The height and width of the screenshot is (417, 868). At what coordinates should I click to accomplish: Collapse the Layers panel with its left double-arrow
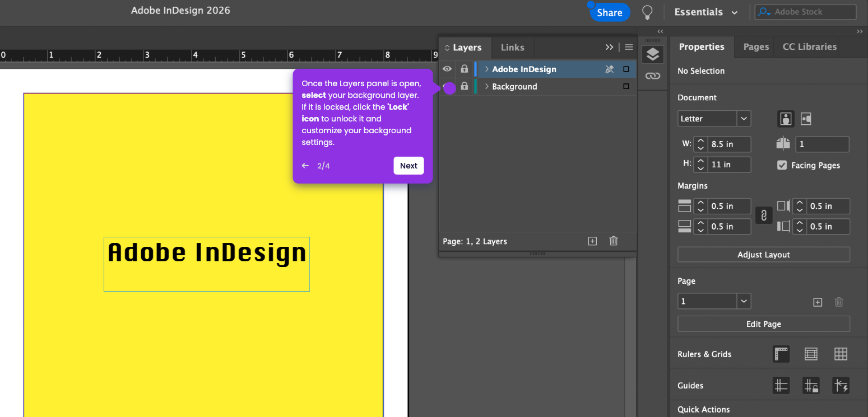pos(660,31)
